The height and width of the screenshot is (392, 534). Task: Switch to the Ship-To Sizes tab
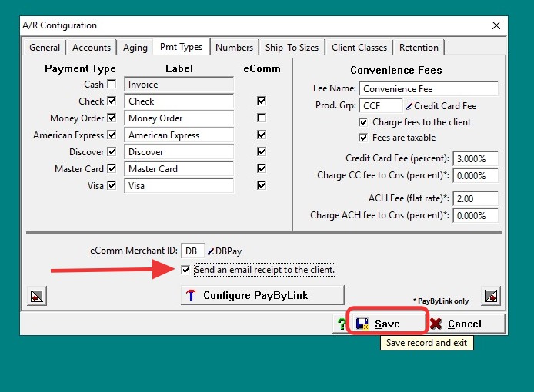coord(292,48)
